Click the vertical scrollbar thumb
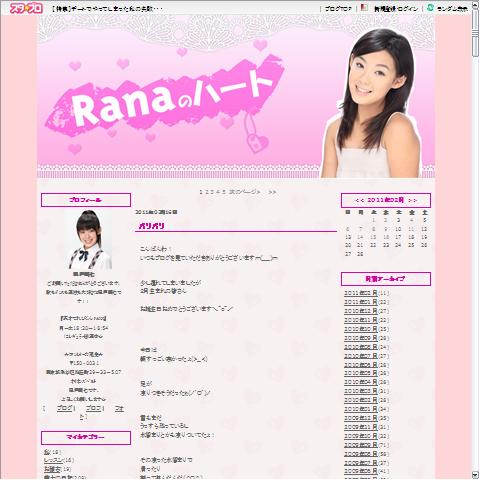 tap(475, 33)
